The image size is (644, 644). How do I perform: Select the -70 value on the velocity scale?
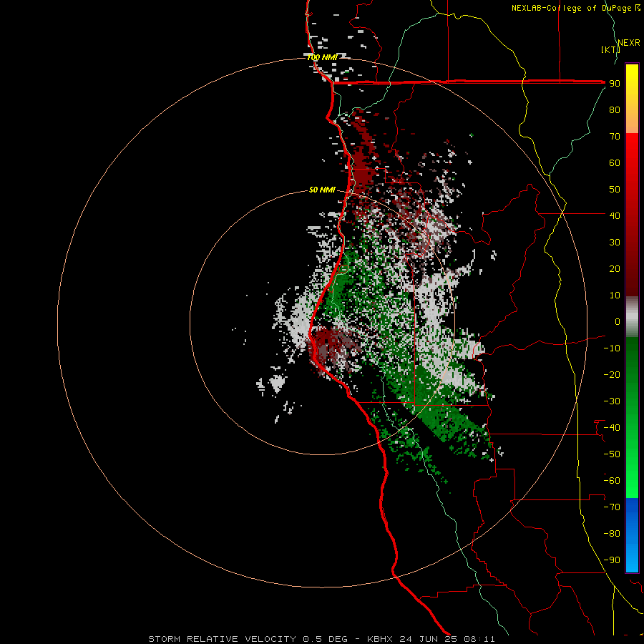pyautogui.click(x=612, y=507)
